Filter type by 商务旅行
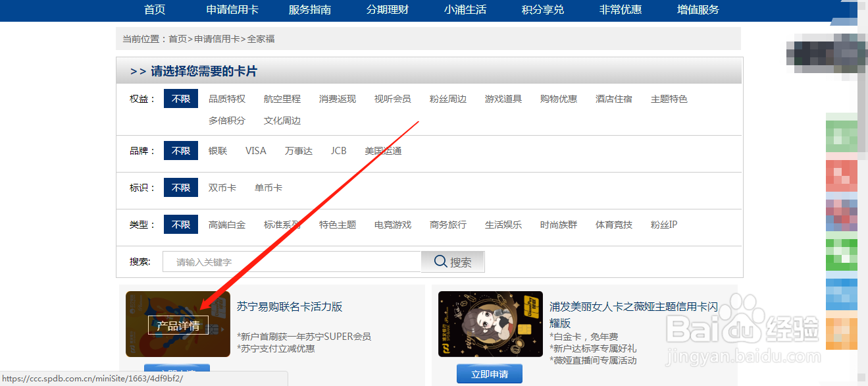Screen dimensions: 868x386 coord(448,225)
